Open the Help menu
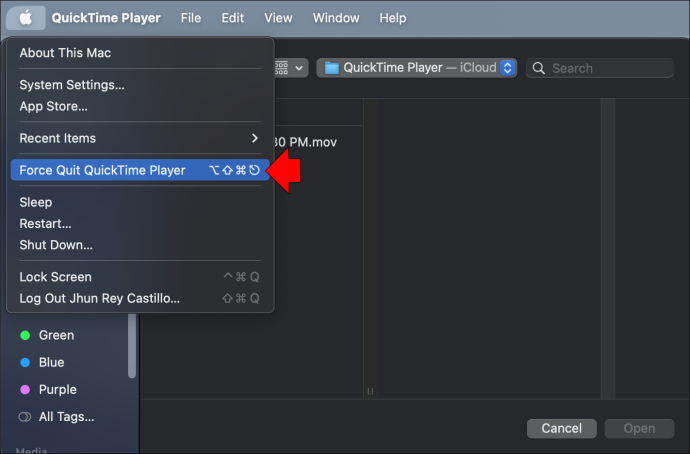The width and height of the screenshot is (690, 454). tap(393, 18)
